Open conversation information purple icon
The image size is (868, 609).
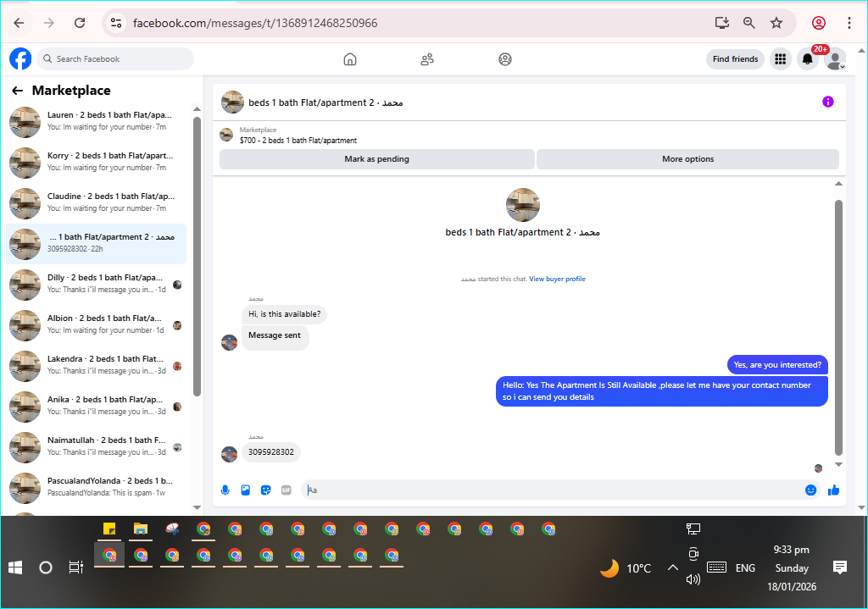coord(827,102)
